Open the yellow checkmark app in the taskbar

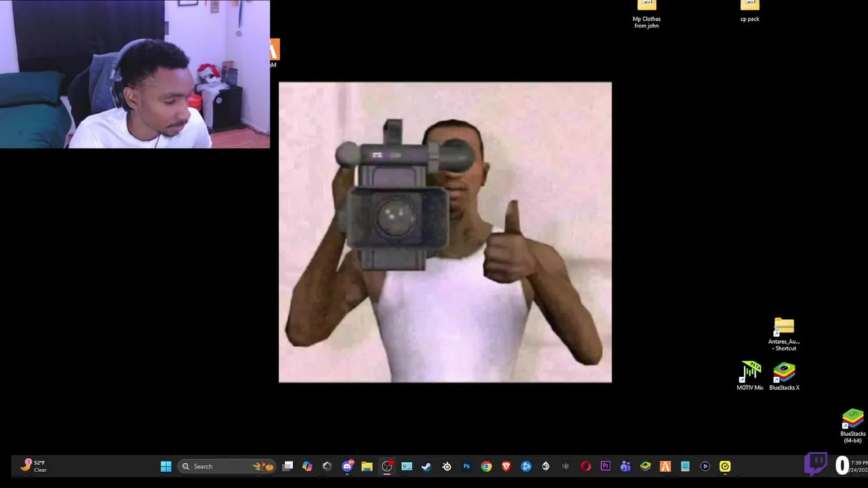725,466
